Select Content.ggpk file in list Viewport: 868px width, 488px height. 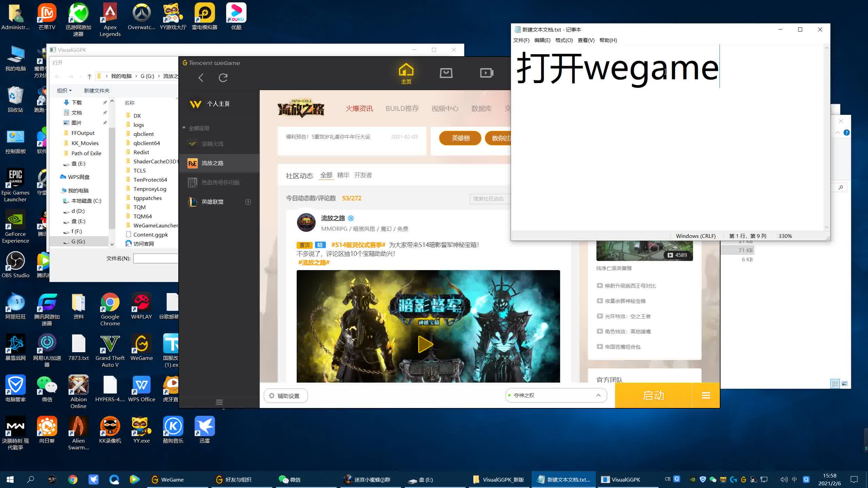coord(151,235)
